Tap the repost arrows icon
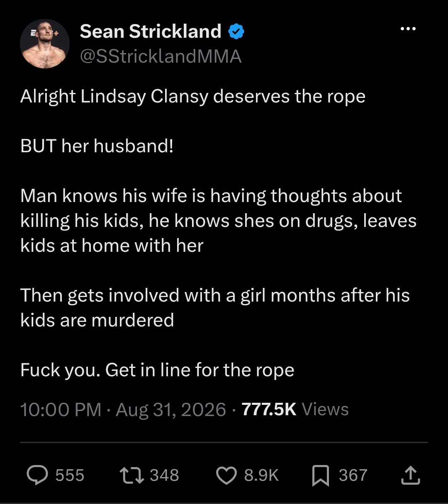Image resolution: width=448 pixels, height=504 pixels. point(131,475)
